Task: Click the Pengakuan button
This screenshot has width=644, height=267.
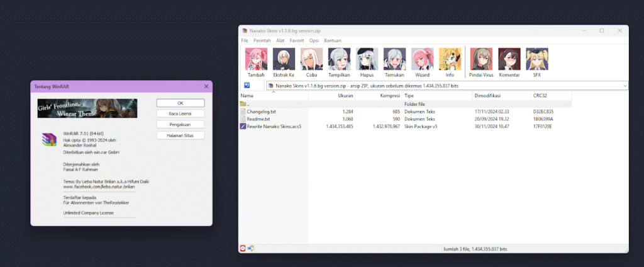Action: pos(180,124)
